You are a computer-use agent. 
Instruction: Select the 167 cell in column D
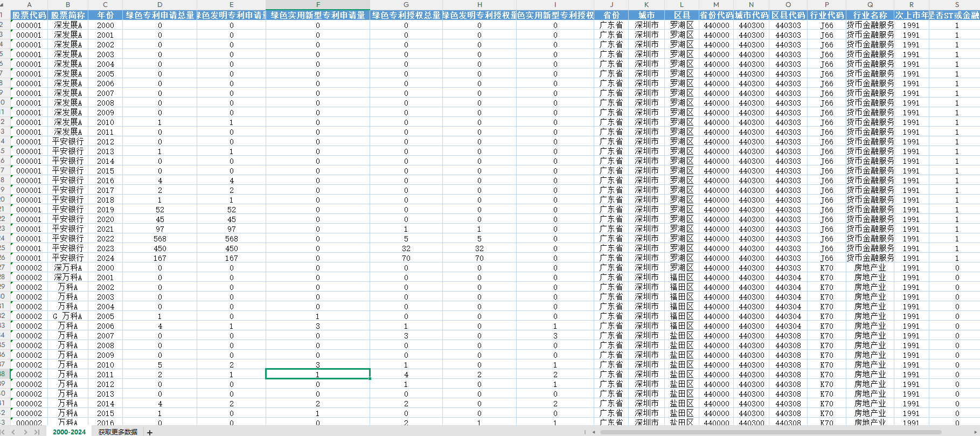160,258
